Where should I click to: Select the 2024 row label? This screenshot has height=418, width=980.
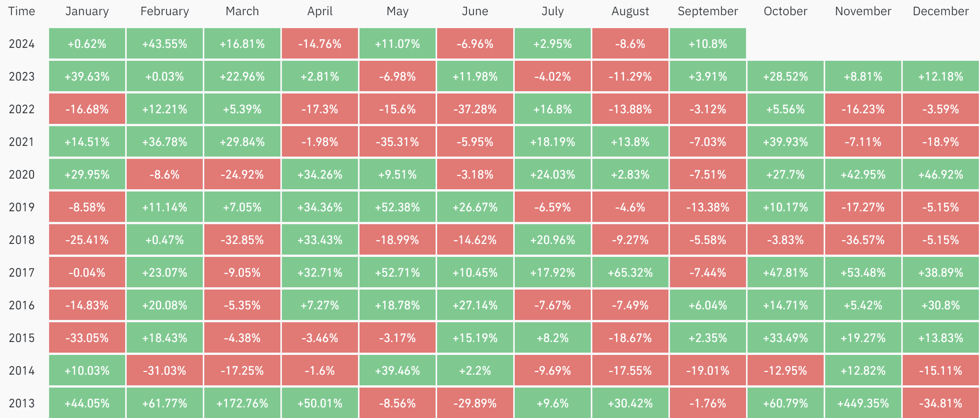(22, 44)
